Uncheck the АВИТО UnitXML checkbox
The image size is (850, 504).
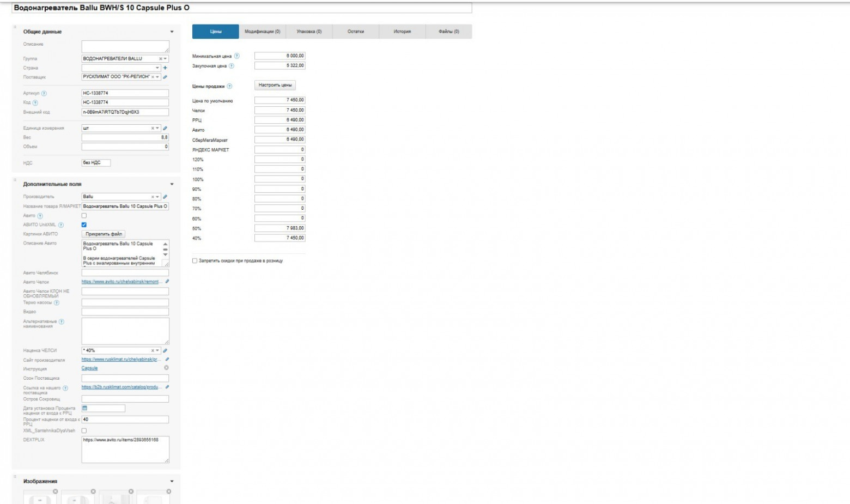(84, 224)
